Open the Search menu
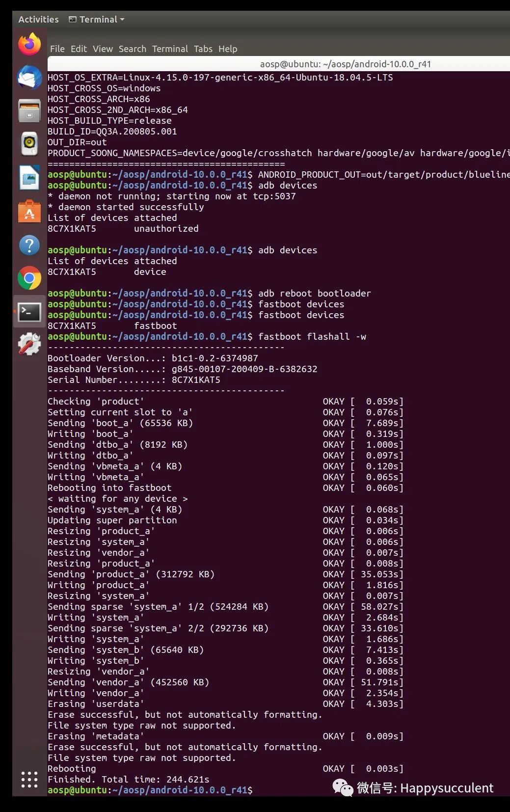 point(133,49)
